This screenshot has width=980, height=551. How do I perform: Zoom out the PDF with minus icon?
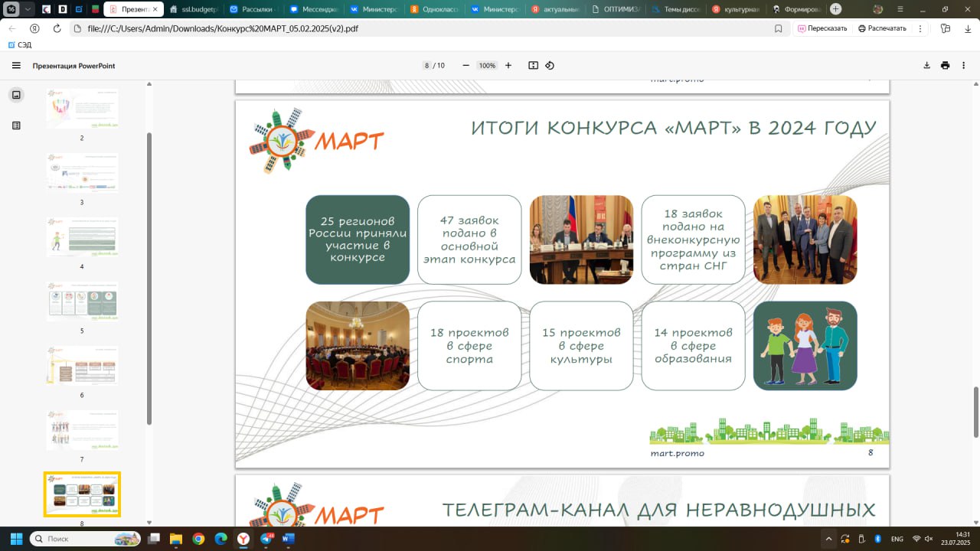click(465, 66)
